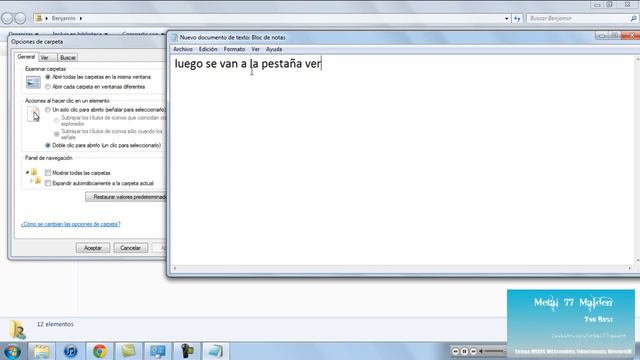Click Benjamin in the Explorer address bar
The image size is (640, 360).
pos(63,18)
